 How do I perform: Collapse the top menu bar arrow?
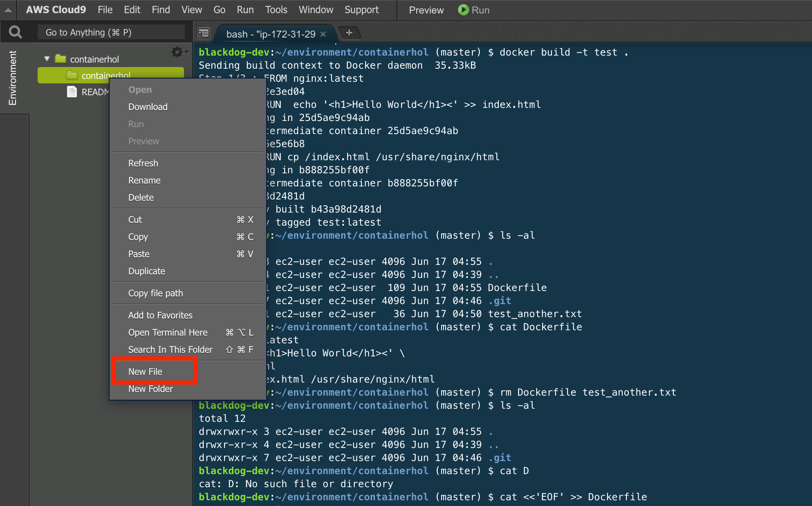pos(8,10)
